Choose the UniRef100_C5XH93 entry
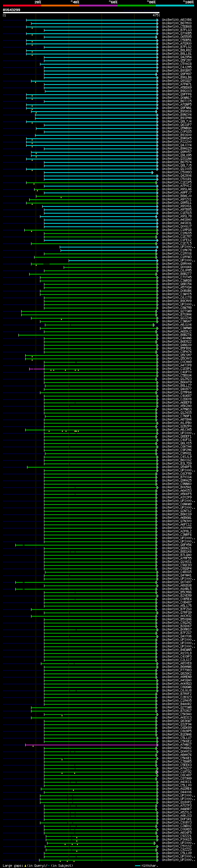The height and width of the screenshot is (868, 197). [x=177, y=172]
